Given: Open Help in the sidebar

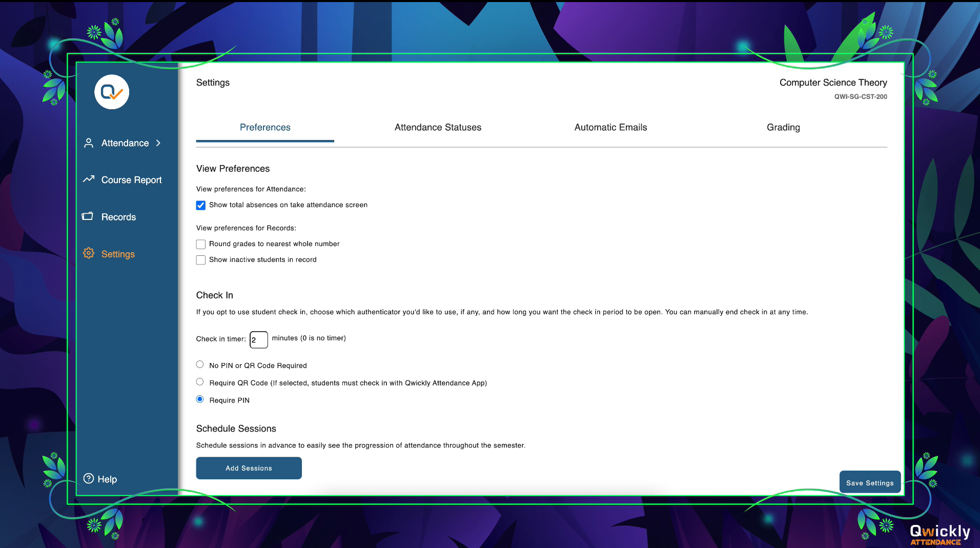Looking at the screenshot, I should coord(107,479).
